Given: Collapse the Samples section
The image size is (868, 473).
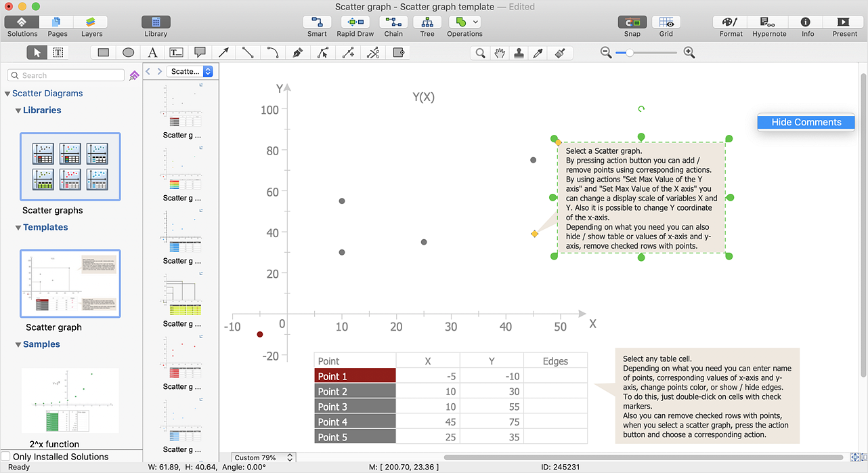Looking at the screenshot, I should pyautogui.click(x=18, y=344).
